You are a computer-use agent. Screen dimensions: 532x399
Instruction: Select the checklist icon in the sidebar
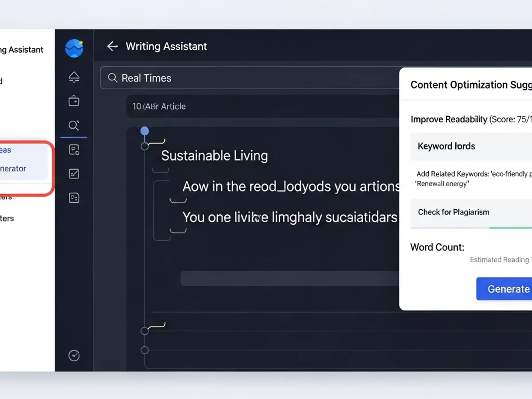(x=74, y=173)
